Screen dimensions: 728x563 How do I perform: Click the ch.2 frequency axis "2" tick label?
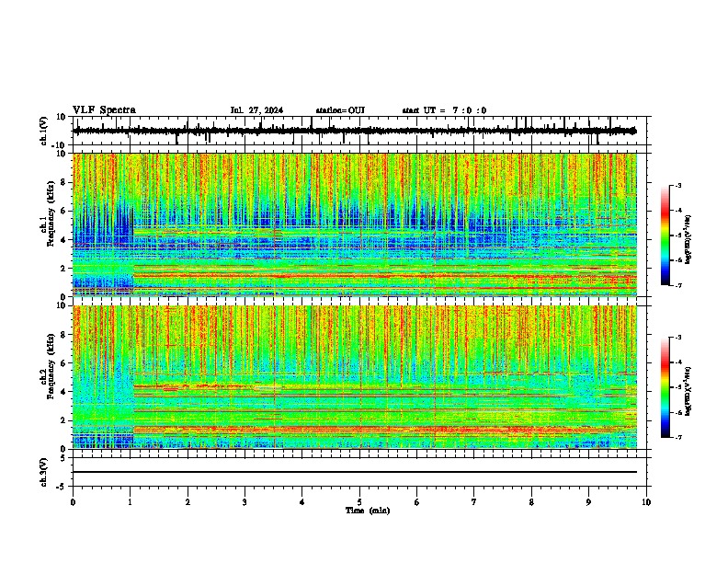pyautogui.click(x=64, y=420)
